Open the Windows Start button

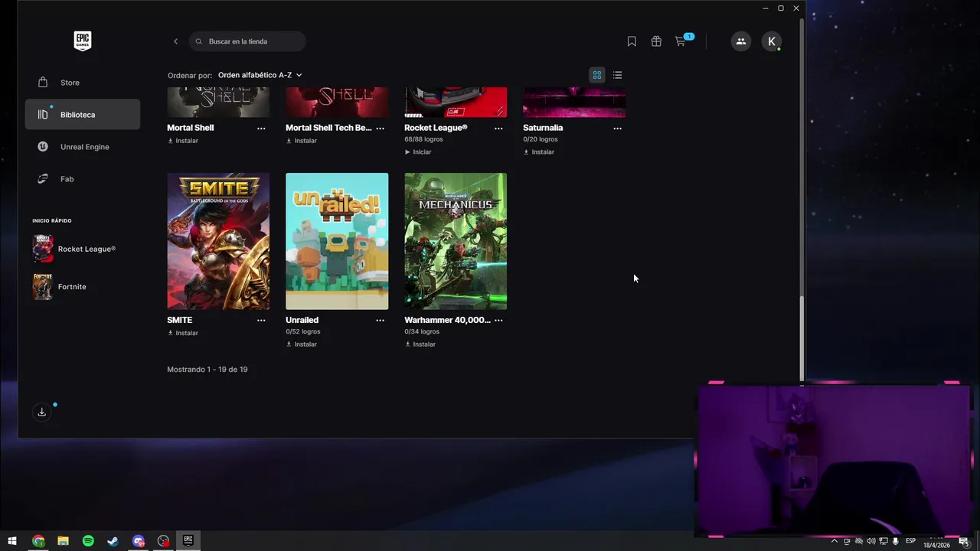coord(12,541)
